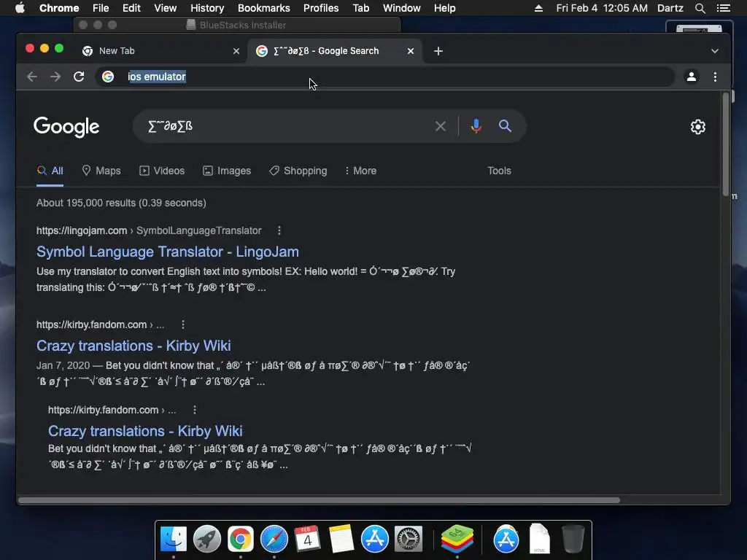This screenshot has height=560, width=747.
Task: Open the File menu
Action: 101,8
